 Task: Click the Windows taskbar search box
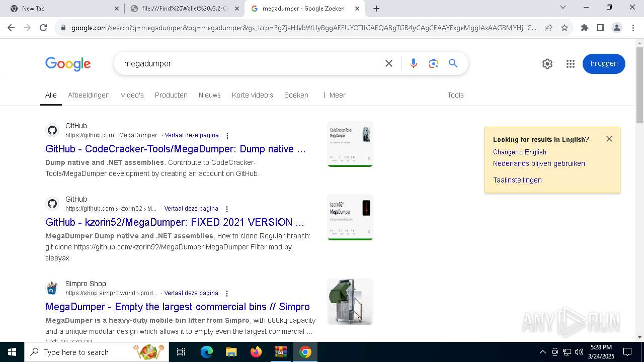97,352
